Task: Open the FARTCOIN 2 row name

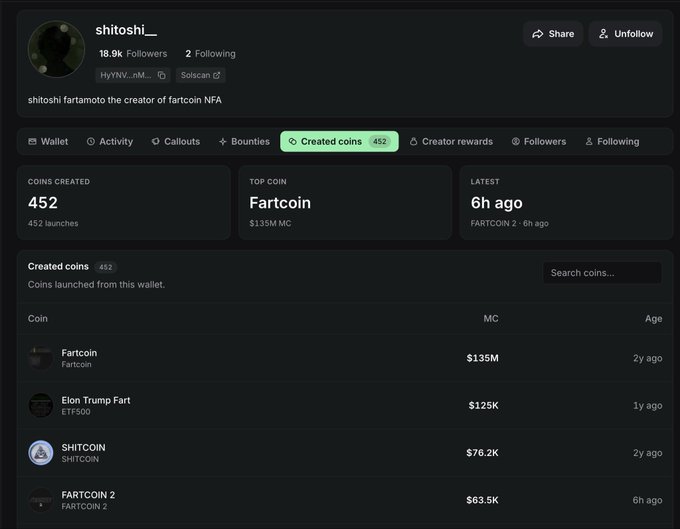Action: pos(88,495)
